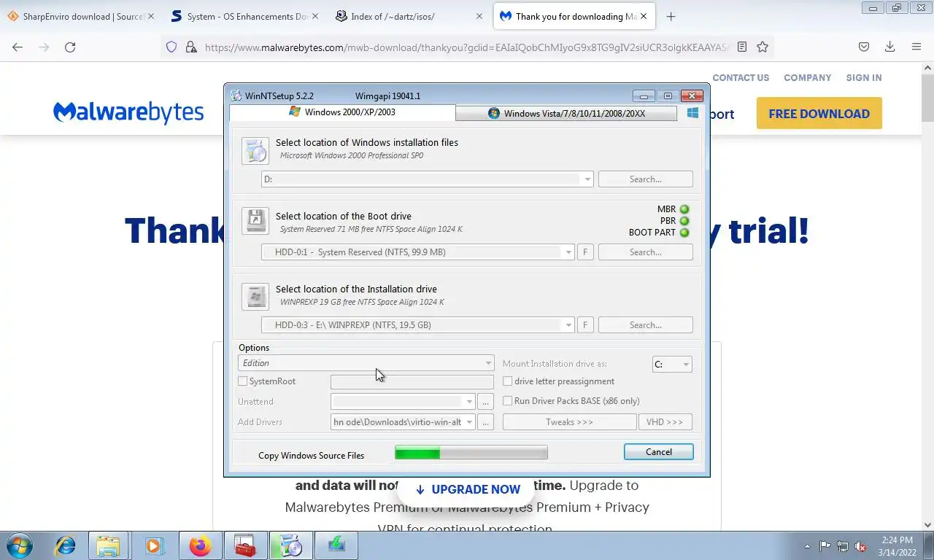The width and height of the screenshot is (934, 560).
Task: Switch to Windows Vista/7/8/10/11/2008/20XX tab
Action: [566, 113]
